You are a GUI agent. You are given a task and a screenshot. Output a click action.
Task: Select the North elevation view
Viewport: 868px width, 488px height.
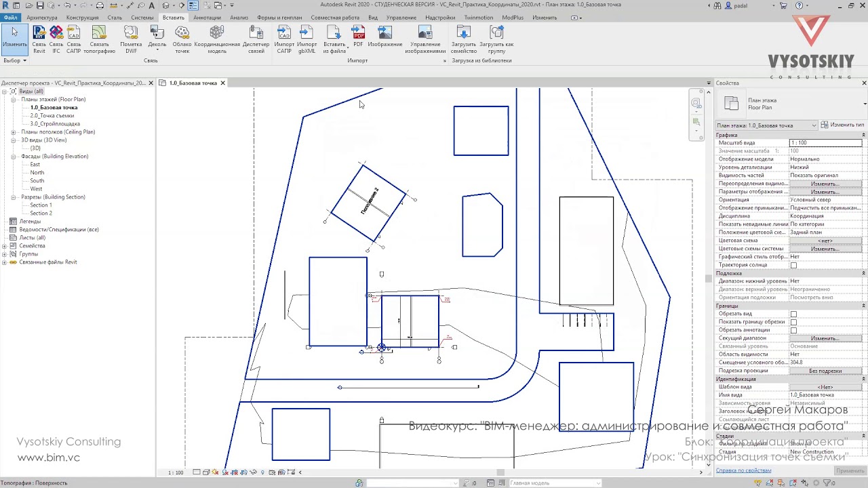click(x=37, y=173)
